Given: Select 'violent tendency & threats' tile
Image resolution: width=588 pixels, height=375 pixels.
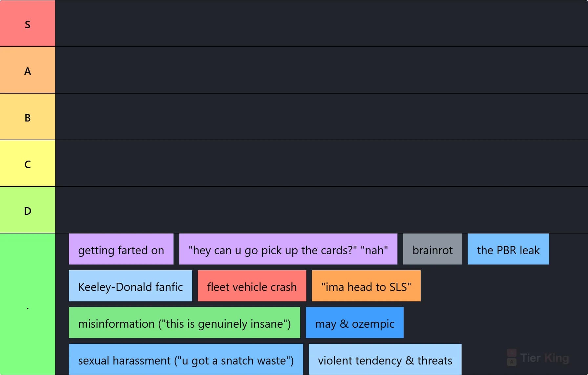Looking at the screenshot, I should click(x=385, y=359).
